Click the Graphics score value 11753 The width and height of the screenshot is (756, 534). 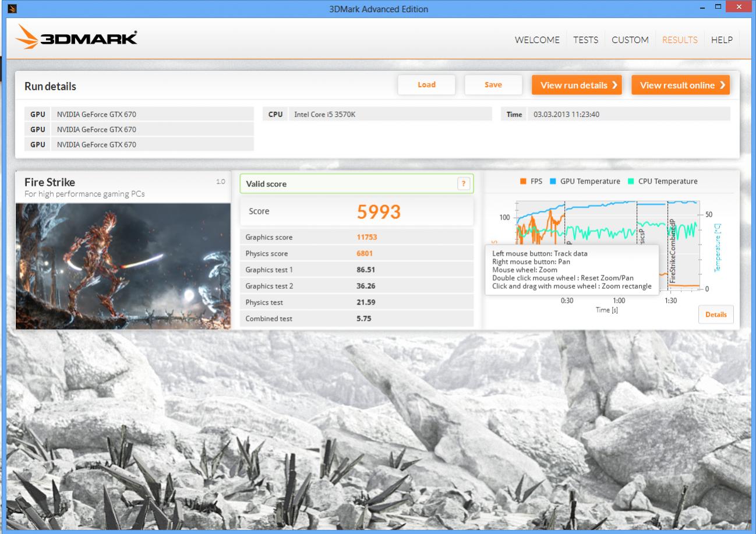367,238
